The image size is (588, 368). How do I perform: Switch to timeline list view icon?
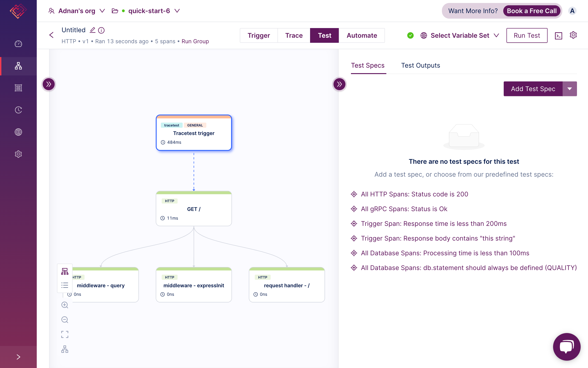[65, 285]
